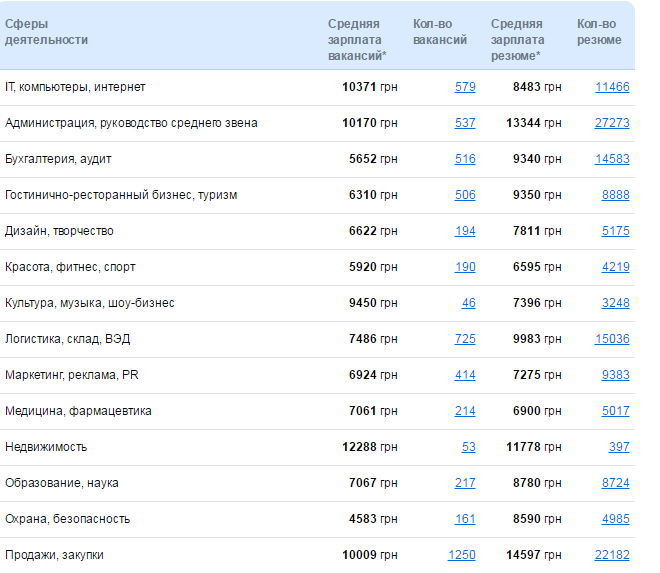Click the Сферы деятельности column header
660x573 pixels.
tap(46, 32)
